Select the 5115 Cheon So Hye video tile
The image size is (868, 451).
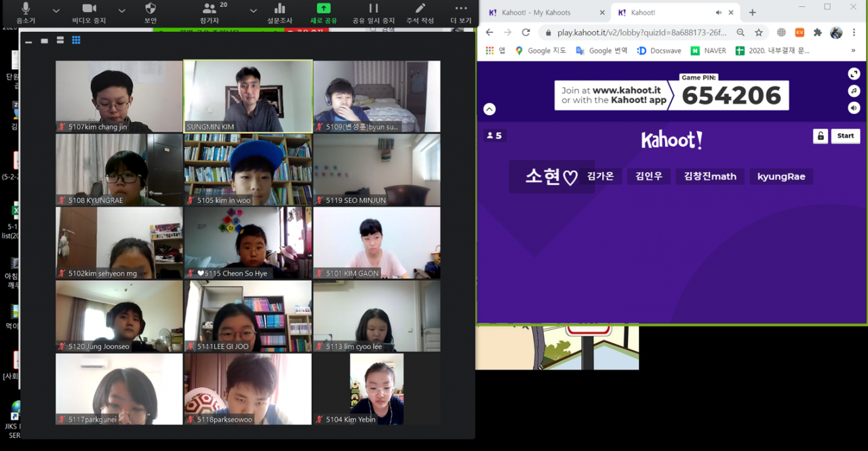pos(248,243)
